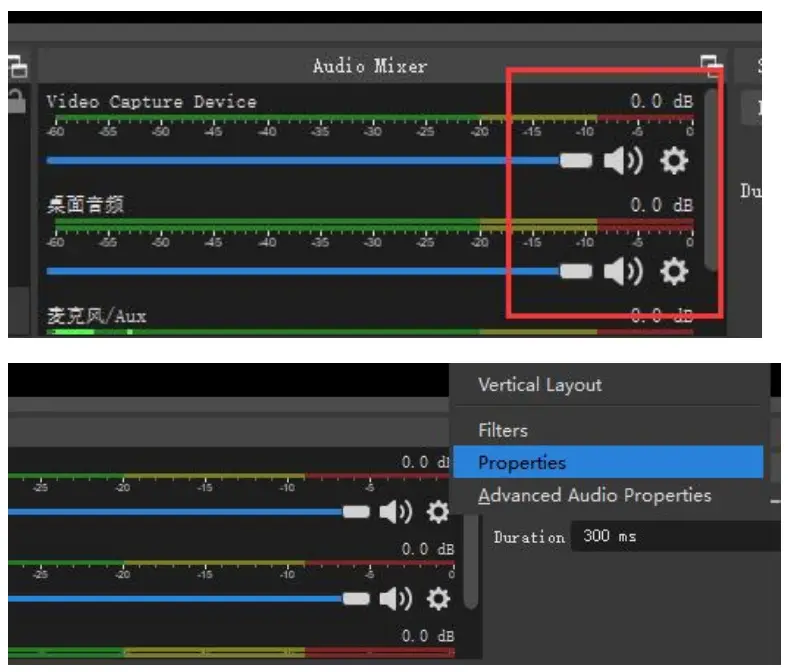Viewport: 789px width, 672px height.
Task: Click the lock icon left of Audio Mixer
Action: click(17, 101)
